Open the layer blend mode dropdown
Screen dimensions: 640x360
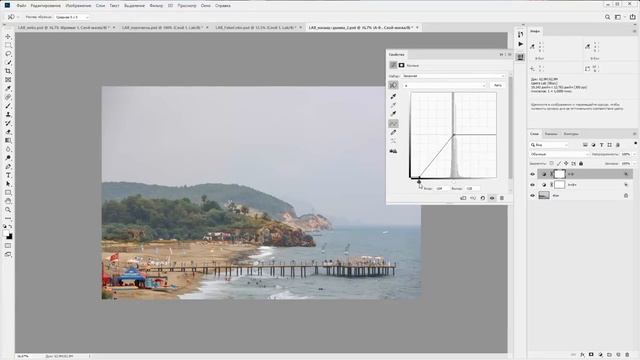559,154
